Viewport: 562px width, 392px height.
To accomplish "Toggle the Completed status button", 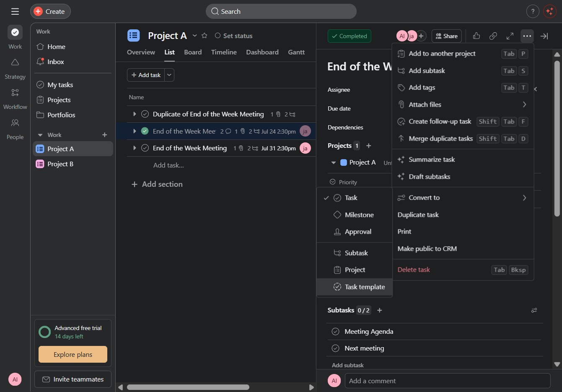I will 350,36.
